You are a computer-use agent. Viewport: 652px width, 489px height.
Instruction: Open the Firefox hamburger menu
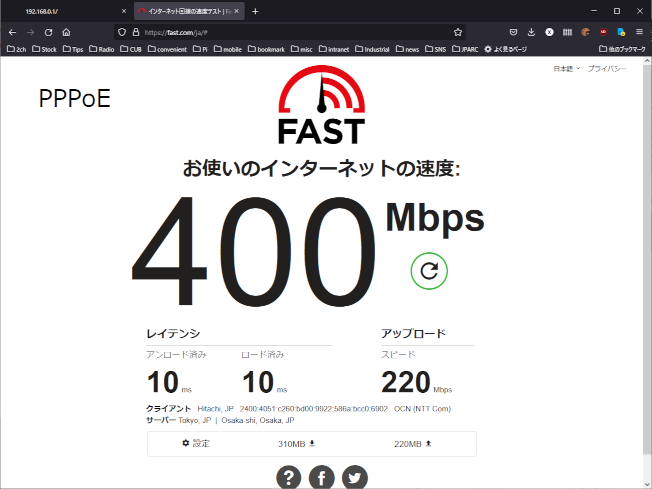tap(640, 32)
